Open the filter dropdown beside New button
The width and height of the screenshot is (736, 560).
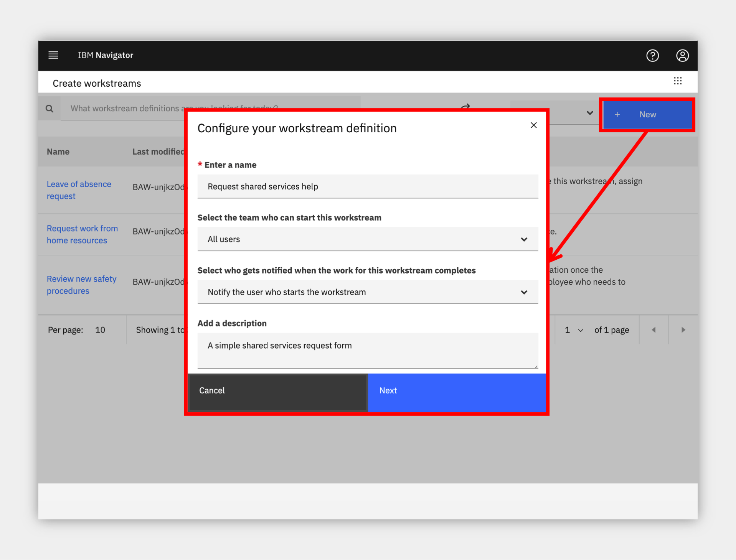(590, 113)
